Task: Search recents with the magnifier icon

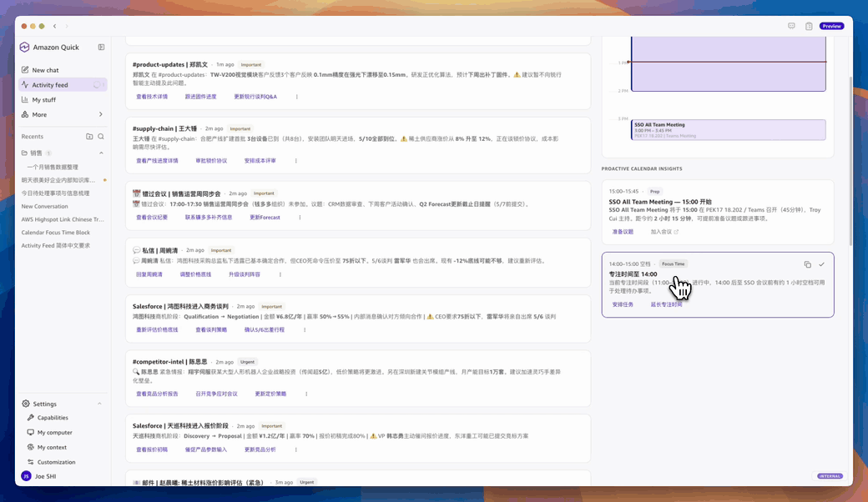Action: 101,136
